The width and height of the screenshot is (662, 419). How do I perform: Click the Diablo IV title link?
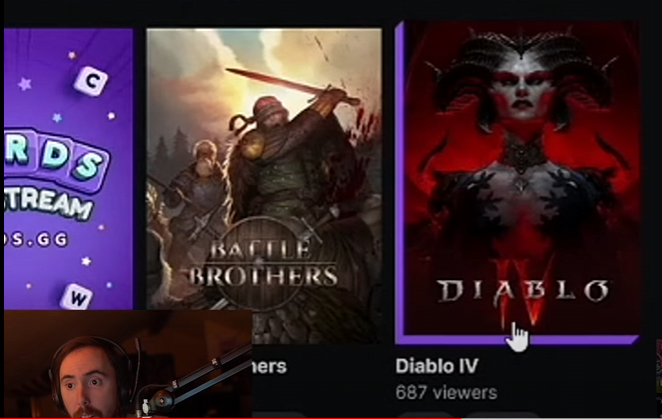(437, 366)
